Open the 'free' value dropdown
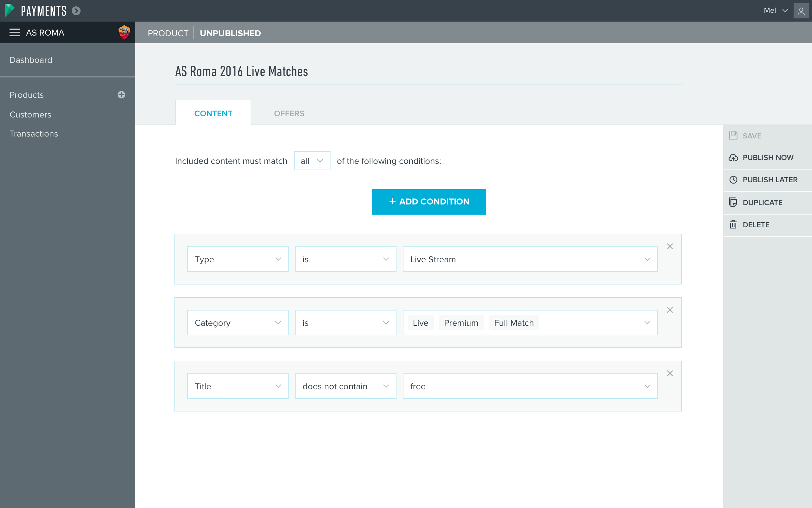 (x=530, y=386)
